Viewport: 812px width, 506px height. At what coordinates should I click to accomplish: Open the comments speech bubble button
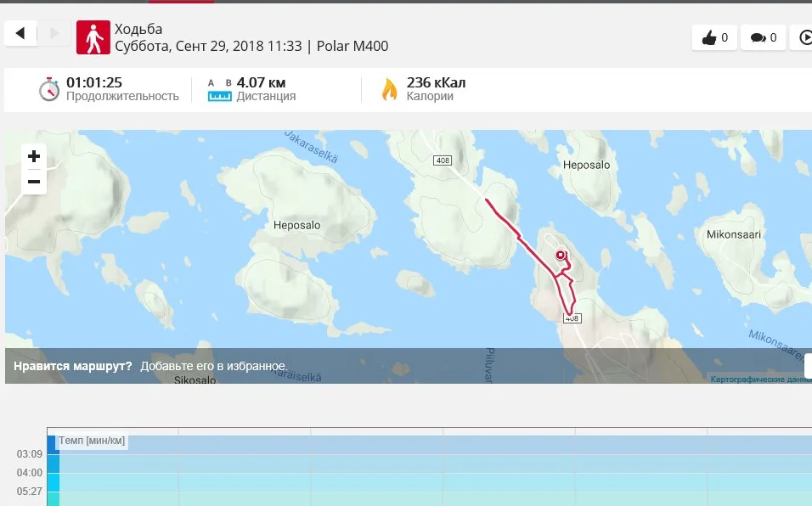[763, 37]
